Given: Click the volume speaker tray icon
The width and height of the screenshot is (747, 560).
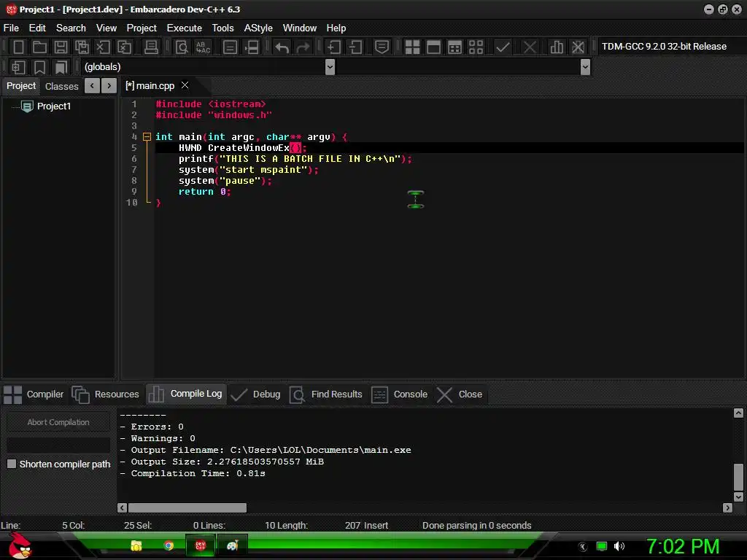Looking at the screenshot, I should pos(619,546).
